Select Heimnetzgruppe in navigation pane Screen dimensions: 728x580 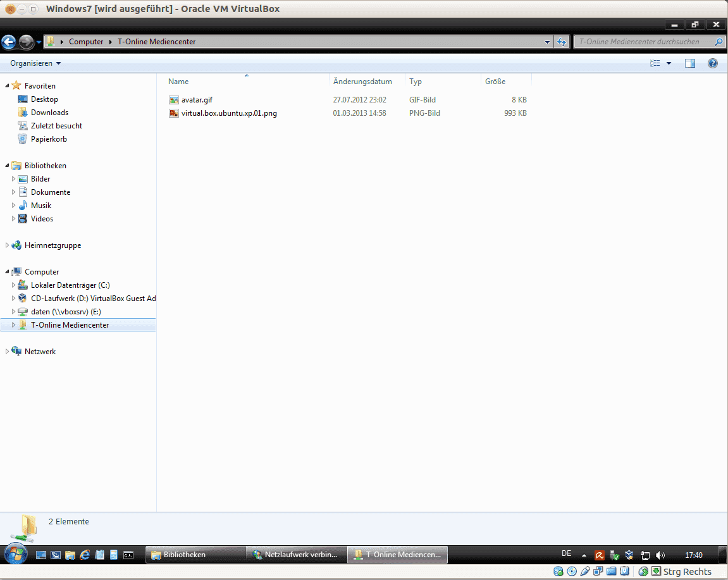(52, 245)
